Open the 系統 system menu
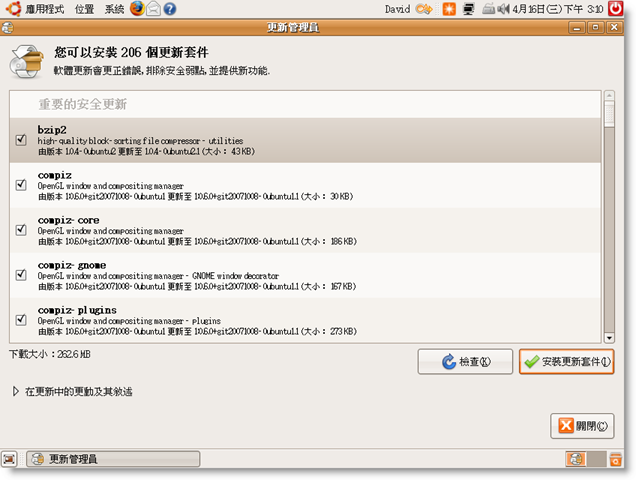 click(x=114, y=9)
